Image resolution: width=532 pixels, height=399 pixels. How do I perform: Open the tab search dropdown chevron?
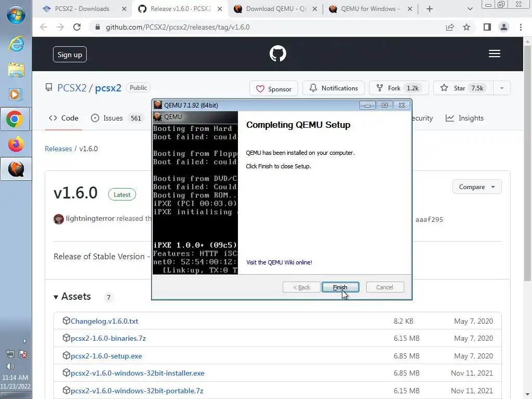pyautogui.click(x=470, y=9)
